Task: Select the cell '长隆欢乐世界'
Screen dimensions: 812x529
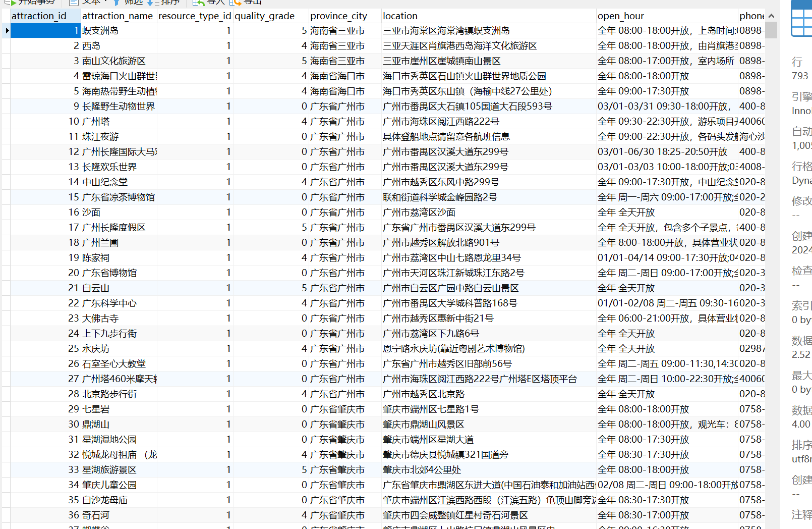Action: click(x=119, y=167)
